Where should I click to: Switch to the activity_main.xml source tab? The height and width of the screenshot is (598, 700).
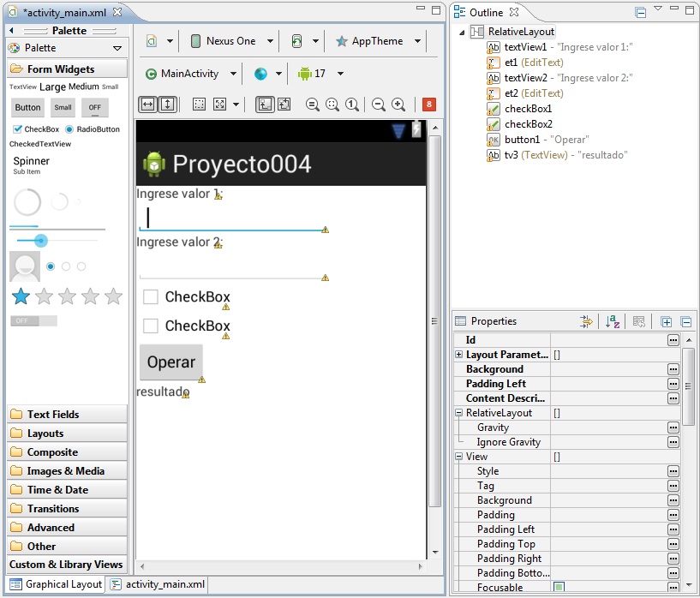point(158,584)
